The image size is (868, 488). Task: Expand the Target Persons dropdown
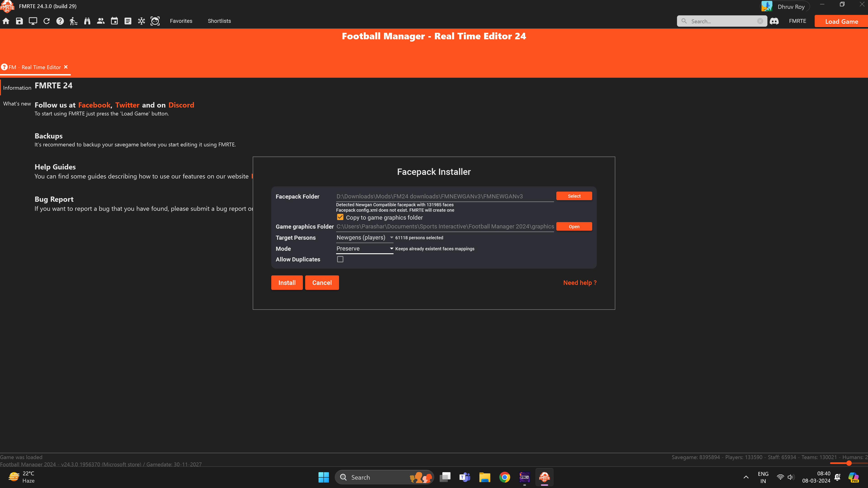(x=365, y=237)
